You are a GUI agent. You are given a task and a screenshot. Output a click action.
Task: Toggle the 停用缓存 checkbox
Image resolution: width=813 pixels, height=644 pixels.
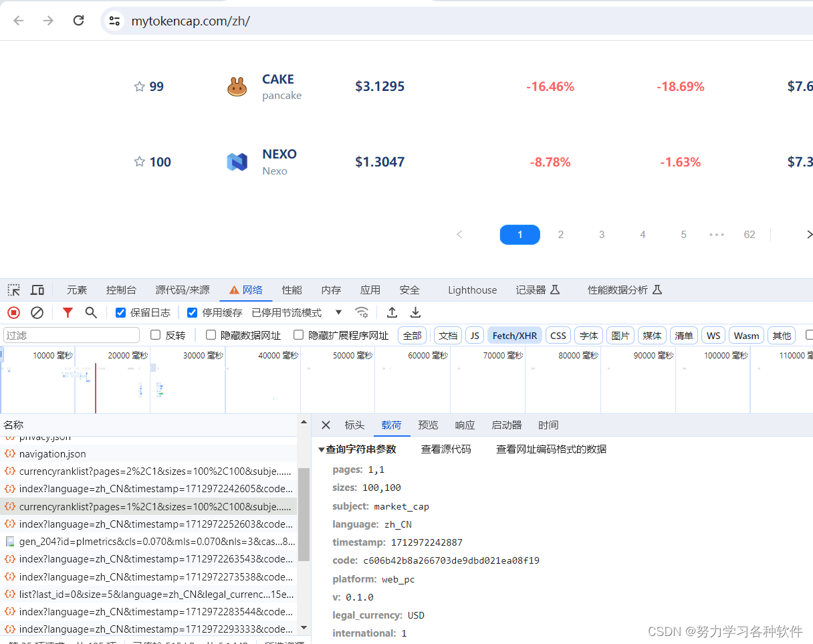tap(193, 312)
